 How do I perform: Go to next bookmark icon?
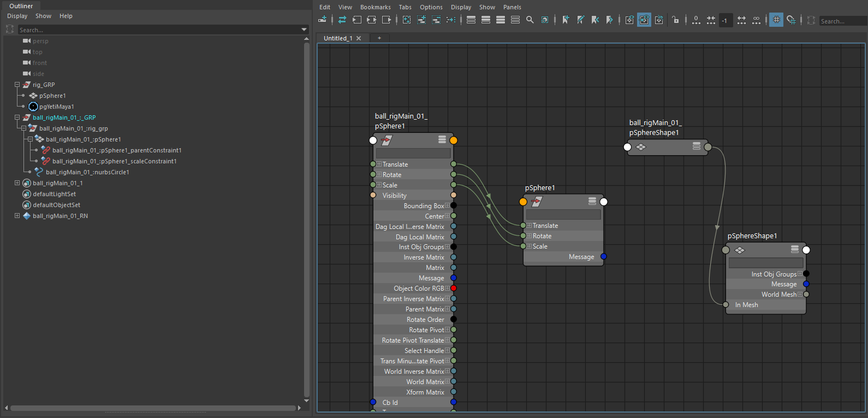click(610, 20)
